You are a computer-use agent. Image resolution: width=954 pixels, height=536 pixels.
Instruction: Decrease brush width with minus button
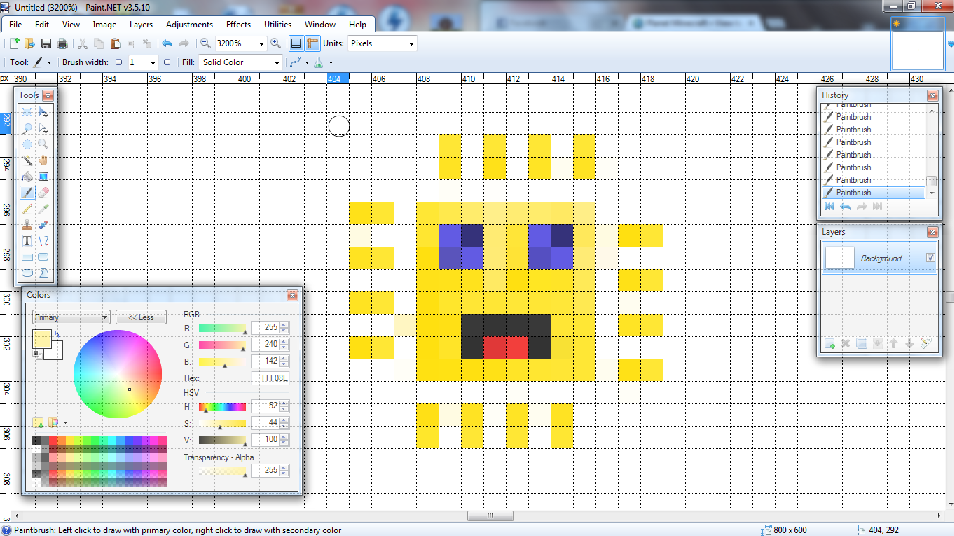pyautogui.click(x=119, y=62)
